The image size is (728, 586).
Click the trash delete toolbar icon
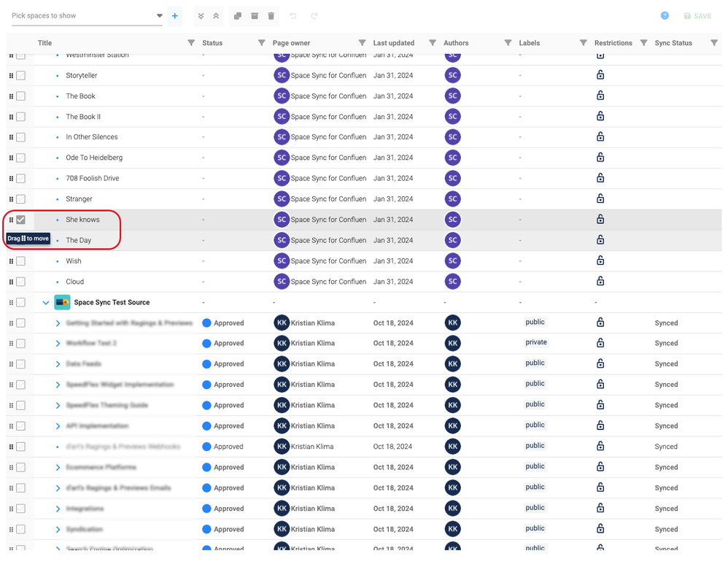(x=271, y=16)
